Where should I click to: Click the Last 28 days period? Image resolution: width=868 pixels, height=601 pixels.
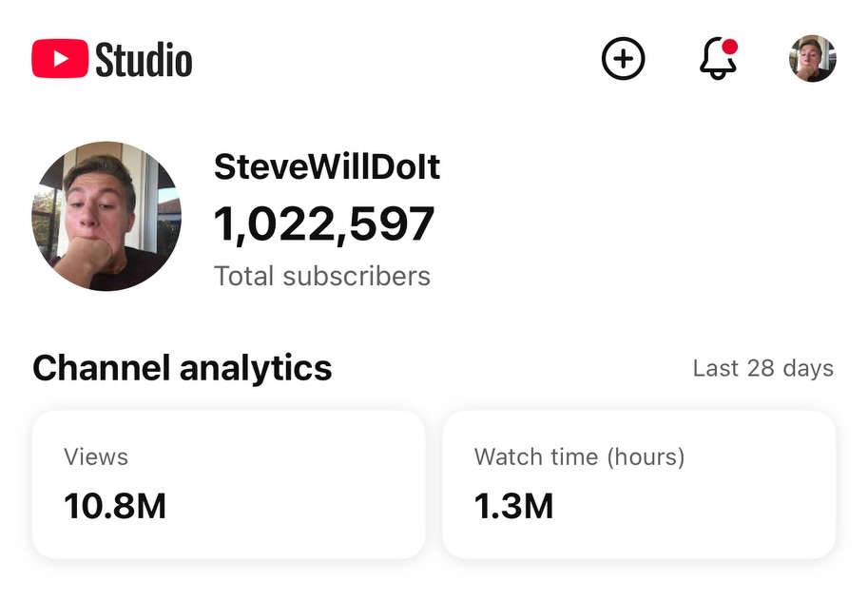point(762,369)
